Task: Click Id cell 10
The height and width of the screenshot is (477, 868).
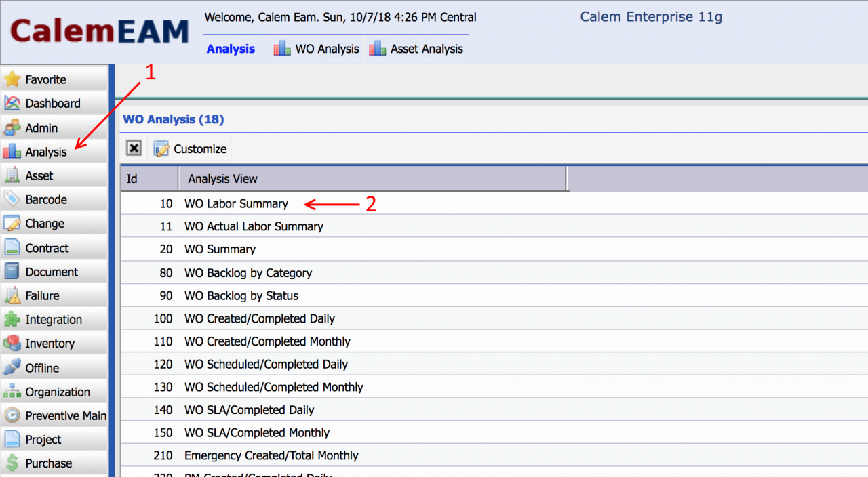Action: point(166,203)
